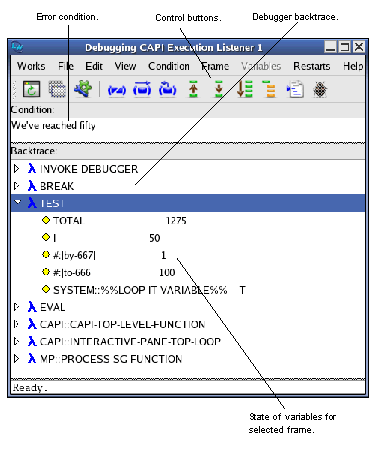Screen dimensions: 377x453
Task: Click the Listener icon with green arrow
Action: (x=31, y=89)
